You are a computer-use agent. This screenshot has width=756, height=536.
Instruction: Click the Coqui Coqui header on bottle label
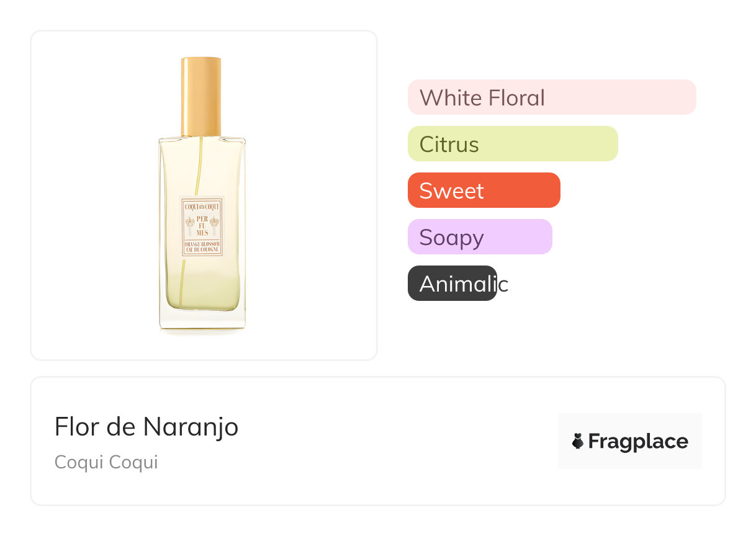click(x=202, y=205)
